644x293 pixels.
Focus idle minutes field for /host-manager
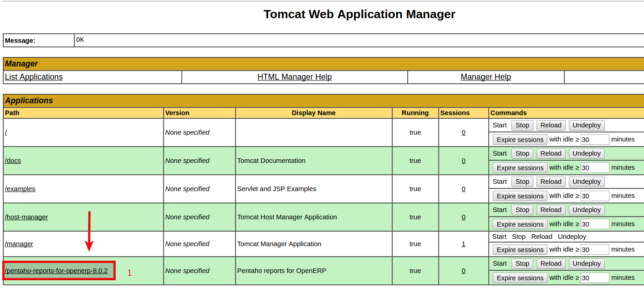[595, 224]
